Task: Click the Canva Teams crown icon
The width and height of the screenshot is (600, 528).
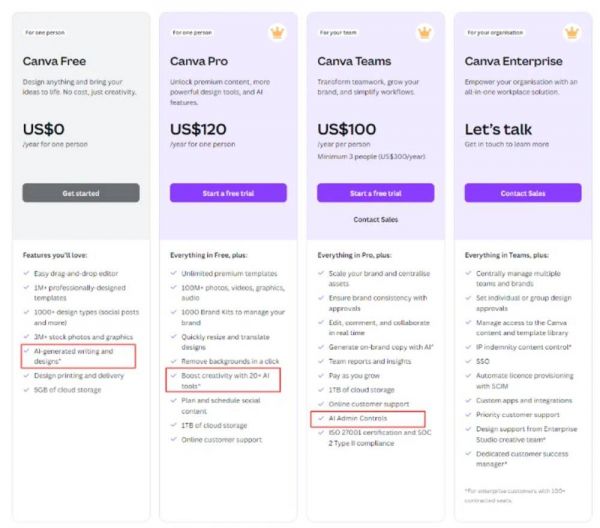Action: click(x=424, y=33)
